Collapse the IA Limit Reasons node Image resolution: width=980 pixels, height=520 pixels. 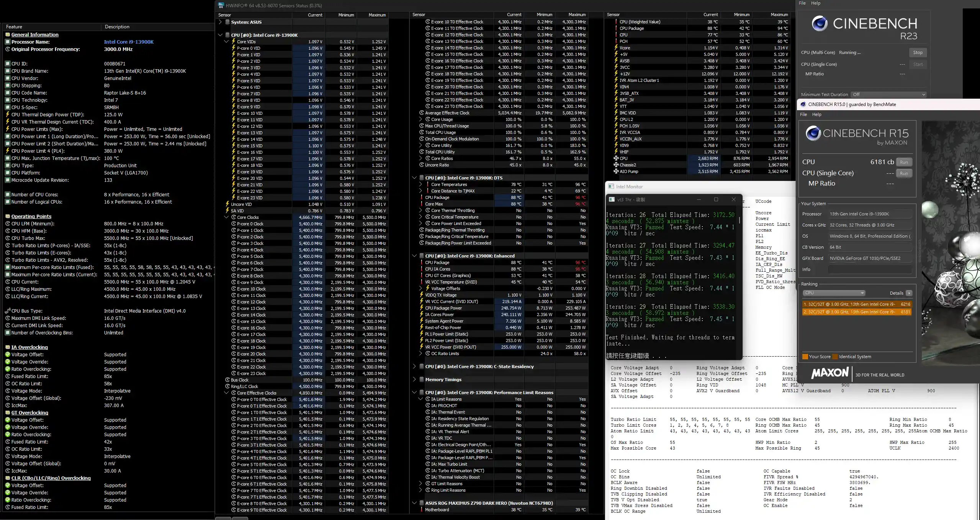click(420, 399)
